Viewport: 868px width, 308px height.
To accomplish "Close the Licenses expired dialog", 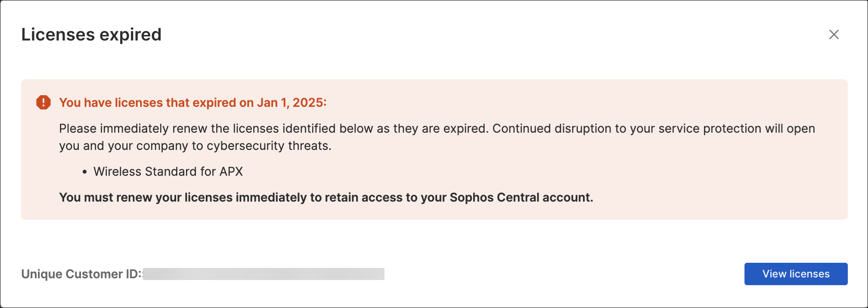I will [834, 34].
